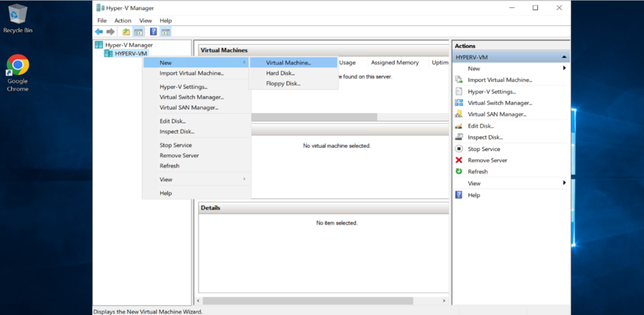Click the Back arrow toolbar icon
The width and height of the screenshot is (644, 315).
click(99, 31)
